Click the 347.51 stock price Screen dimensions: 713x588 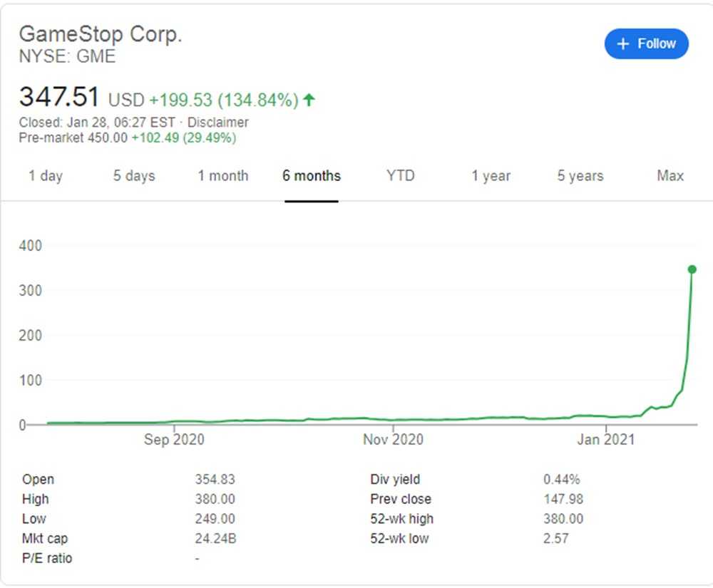point(60,98)
